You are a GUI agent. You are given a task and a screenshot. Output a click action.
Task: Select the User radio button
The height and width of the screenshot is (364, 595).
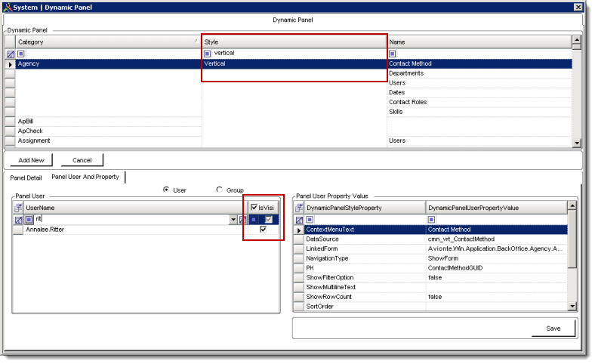[x=166, y=190]
